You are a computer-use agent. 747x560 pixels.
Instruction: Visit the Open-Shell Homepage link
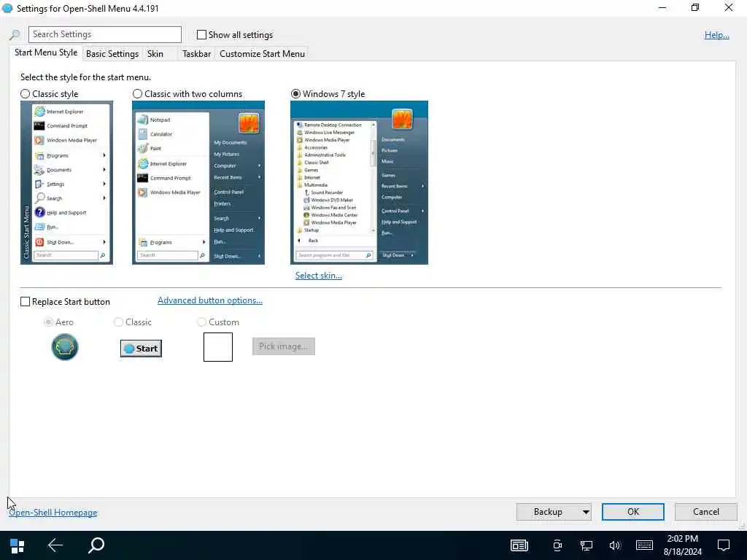point(53,513)
